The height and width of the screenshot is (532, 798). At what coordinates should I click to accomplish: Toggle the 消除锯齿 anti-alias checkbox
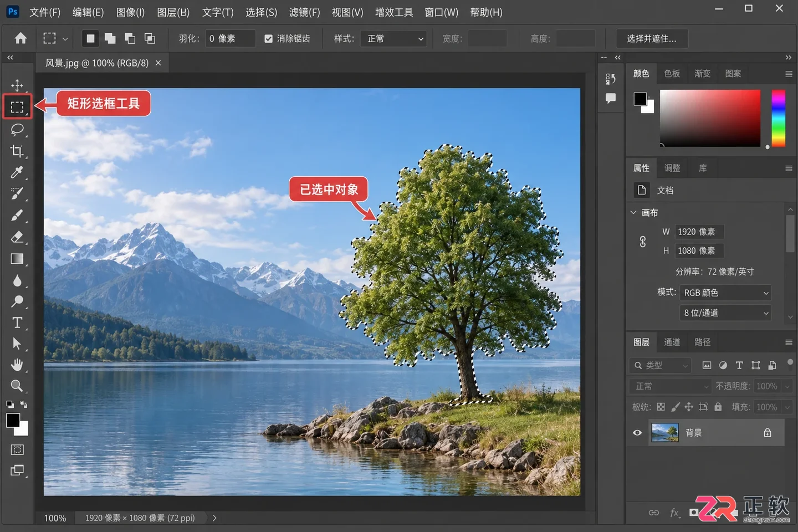[x=269, y=39]
